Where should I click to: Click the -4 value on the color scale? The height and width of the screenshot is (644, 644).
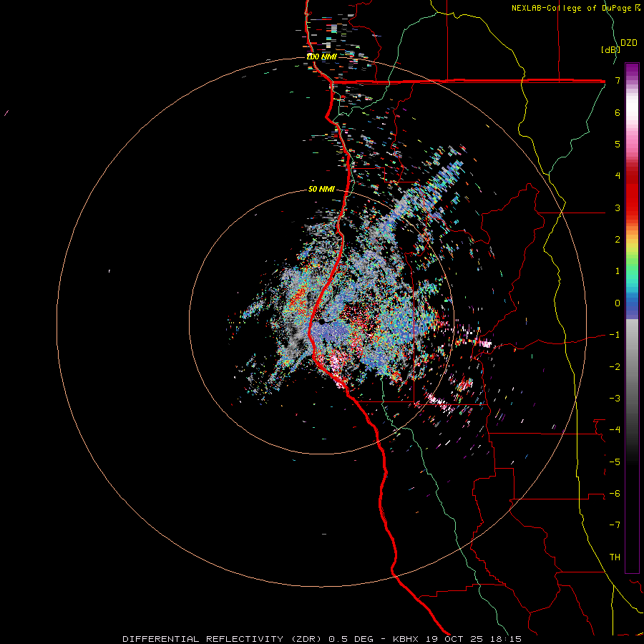coord(615,429)
